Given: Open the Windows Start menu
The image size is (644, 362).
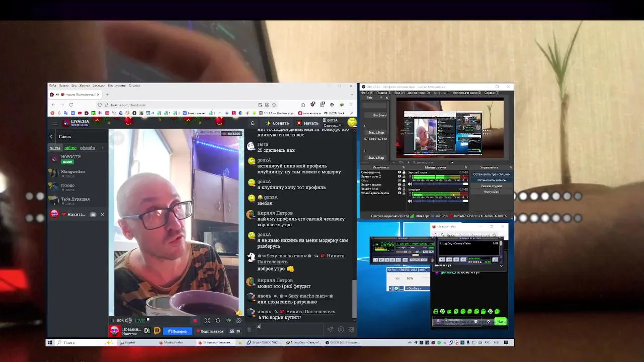Looking at the screenshot, I should click(x=49, y=342).
